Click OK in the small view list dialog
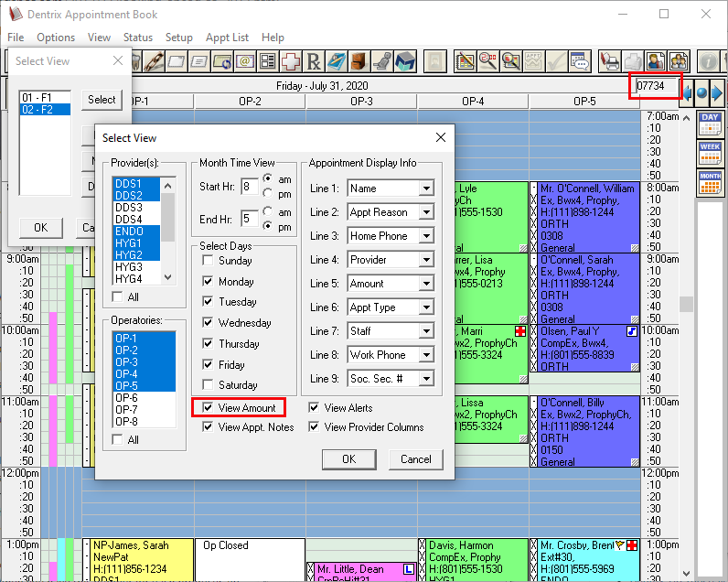This screenshot has width=728, height=582. [41, 228]
